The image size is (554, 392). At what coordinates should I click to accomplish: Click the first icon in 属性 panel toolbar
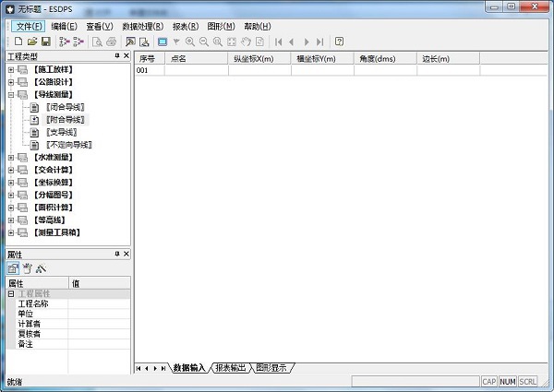[14, 268]
